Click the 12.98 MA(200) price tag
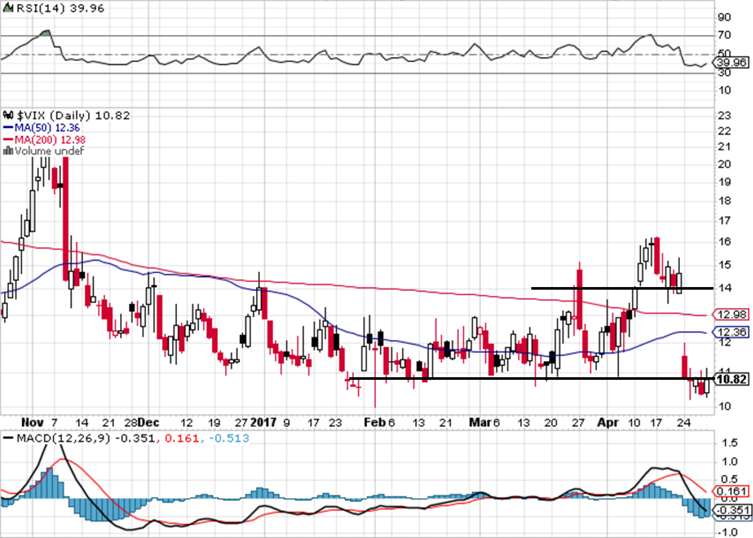 tap(734, 313)
